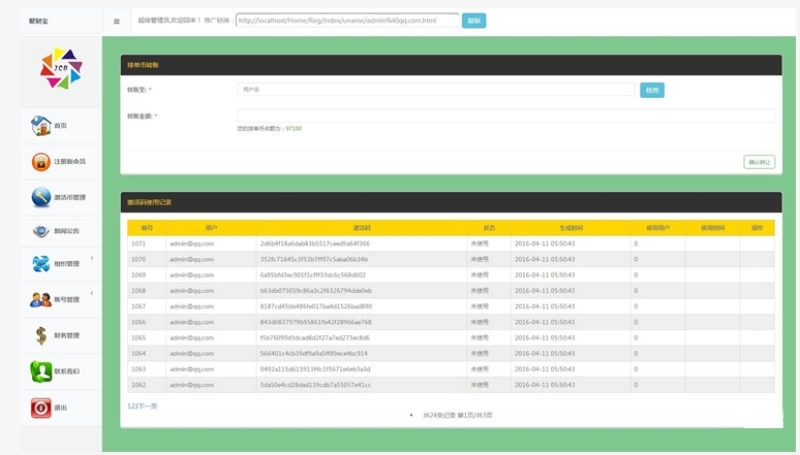Click row number 1064
The width and height of the screenshot is (800, 455).
138,353
